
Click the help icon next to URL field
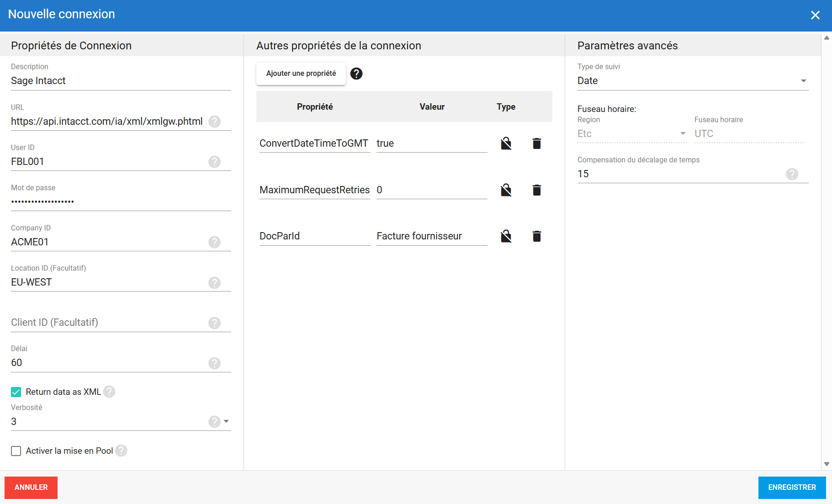(x=214, y=122)
